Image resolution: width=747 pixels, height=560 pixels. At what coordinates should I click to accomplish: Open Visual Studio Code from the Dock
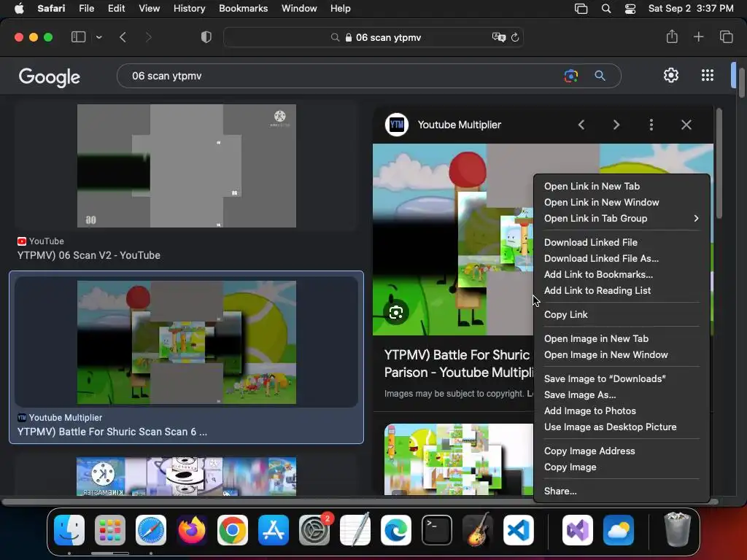[x=519, y=530]
